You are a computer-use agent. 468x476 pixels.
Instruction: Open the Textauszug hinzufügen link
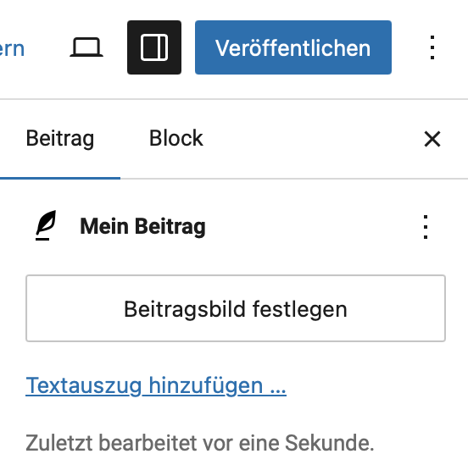pyautogui.click(x=156, y=385)
